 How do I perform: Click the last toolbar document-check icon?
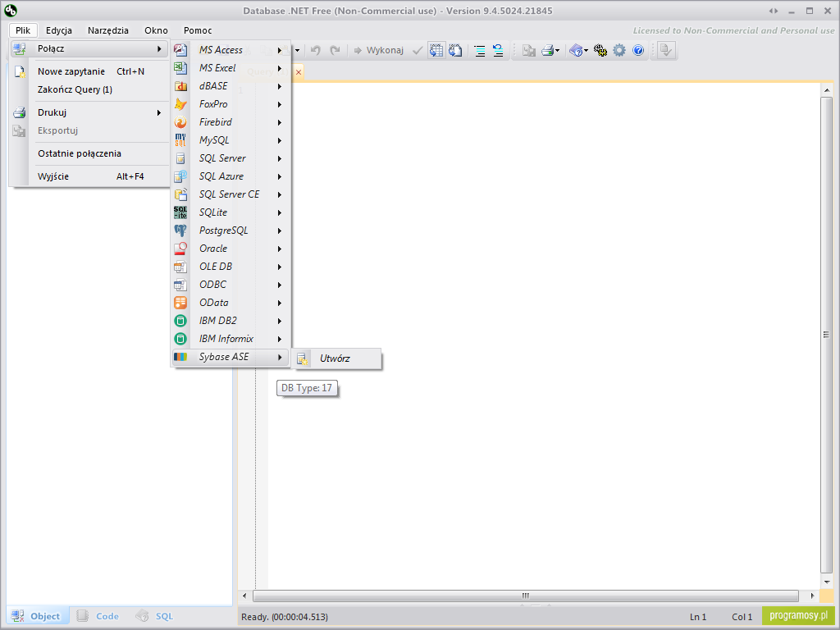click(666, 50)
